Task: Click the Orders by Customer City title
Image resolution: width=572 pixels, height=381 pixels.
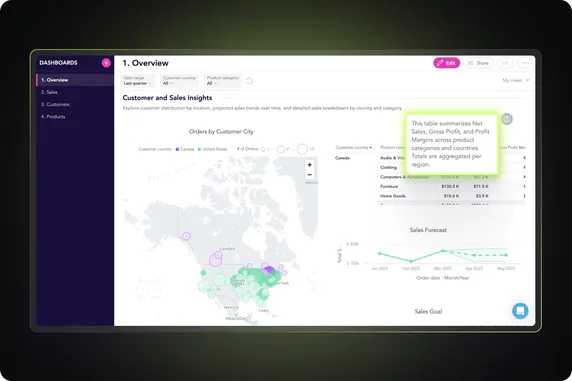Action: tap(221, 132)
